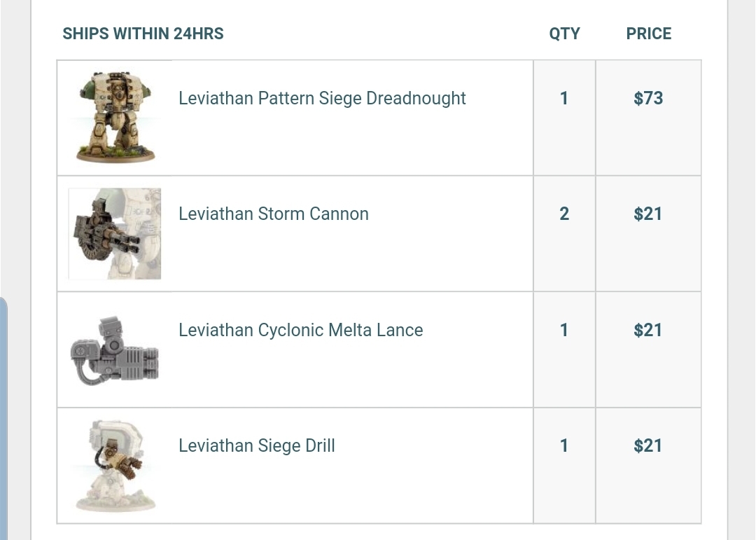Open the Leviathan Pattern Siege Dreadnought link

(x=322, y=98)
